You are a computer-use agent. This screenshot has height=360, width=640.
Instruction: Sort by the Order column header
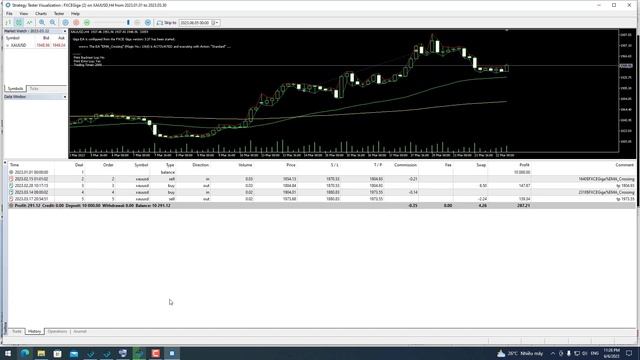click(x=108, y=165)
